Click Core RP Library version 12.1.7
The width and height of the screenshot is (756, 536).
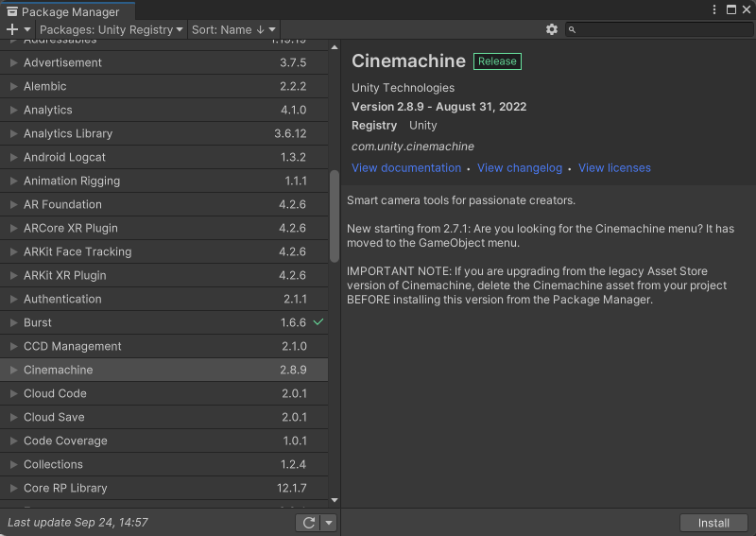(x=292, y=488)
